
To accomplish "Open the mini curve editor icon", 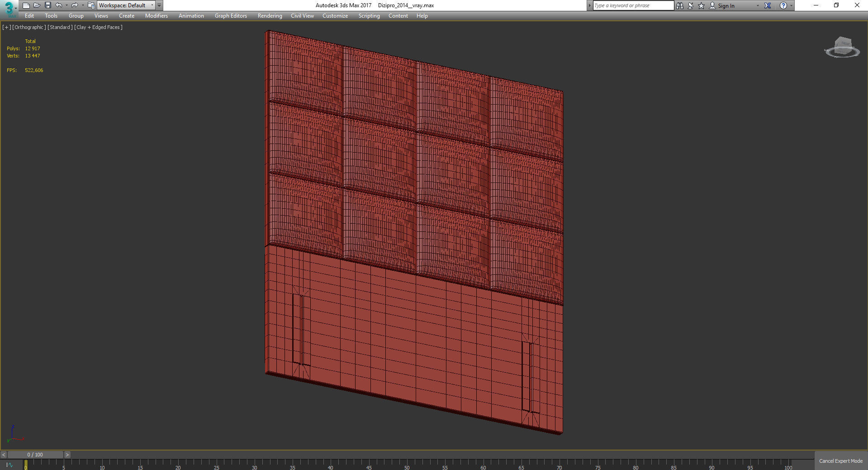I will pos(9,465).
